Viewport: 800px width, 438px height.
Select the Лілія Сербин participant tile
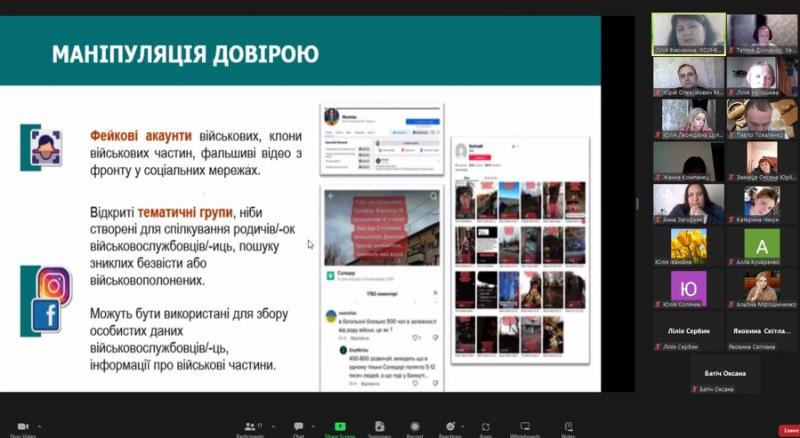[x=689, y=332]
